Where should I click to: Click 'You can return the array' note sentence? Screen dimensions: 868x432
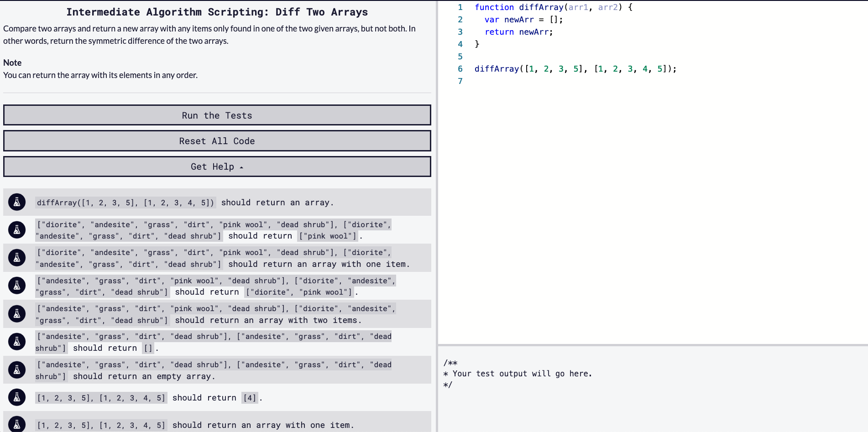coord(100,75)
